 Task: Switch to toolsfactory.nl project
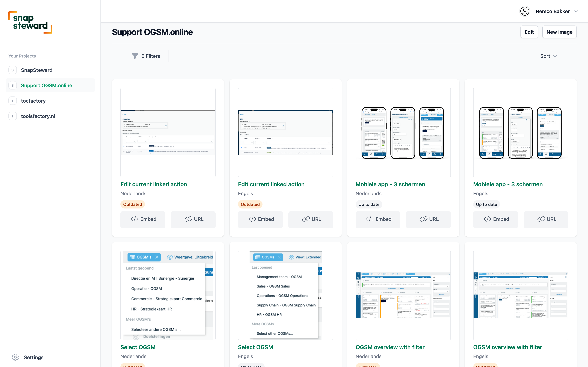(x=38, y=116)
